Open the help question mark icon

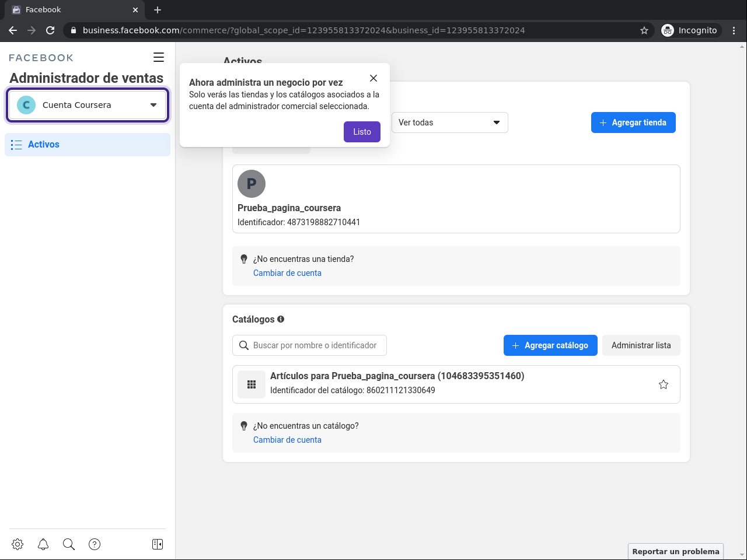95,544
